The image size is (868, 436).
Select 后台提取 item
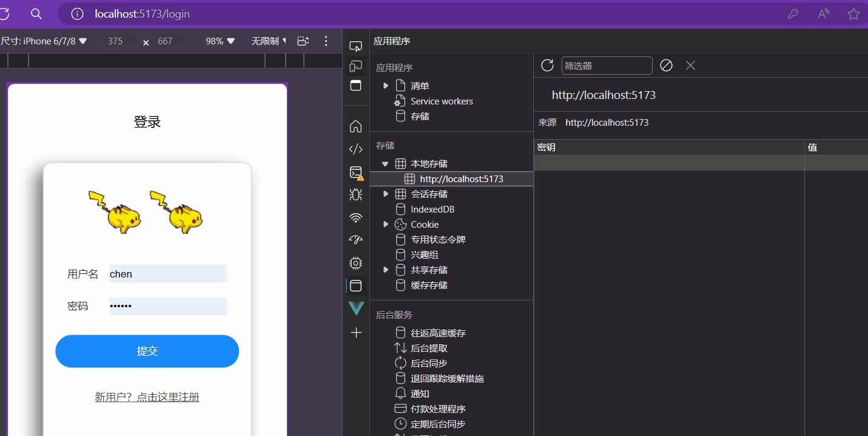(429, 349)
